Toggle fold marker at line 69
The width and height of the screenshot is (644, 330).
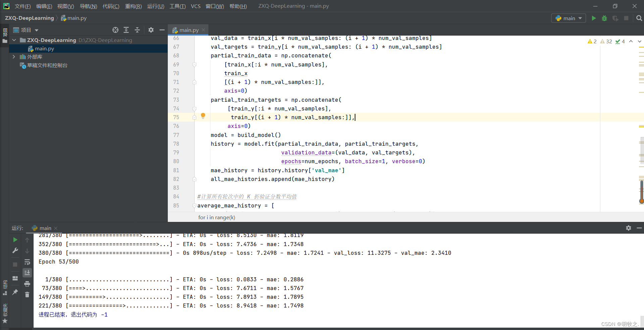point(194,64)
